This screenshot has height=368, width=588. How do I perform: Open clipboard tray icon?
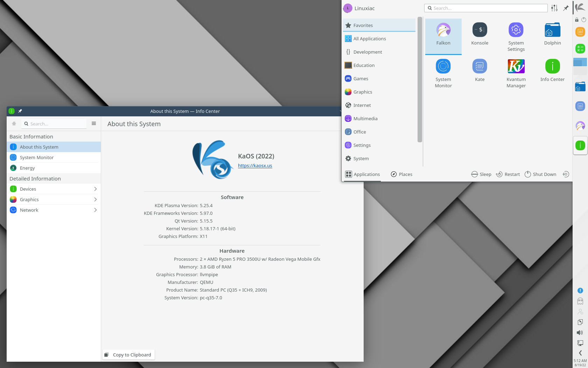580,322
